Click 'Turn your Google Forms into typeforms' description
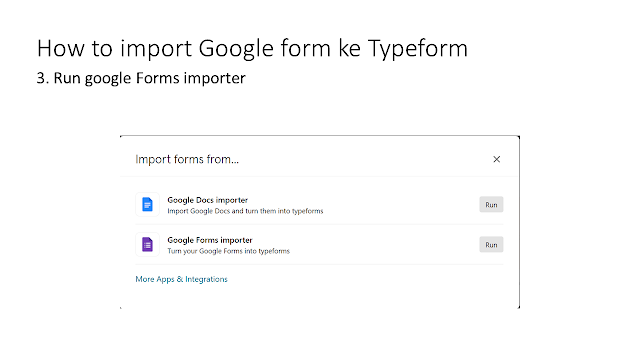Screen dimensions: 640x360 [228, 251]
